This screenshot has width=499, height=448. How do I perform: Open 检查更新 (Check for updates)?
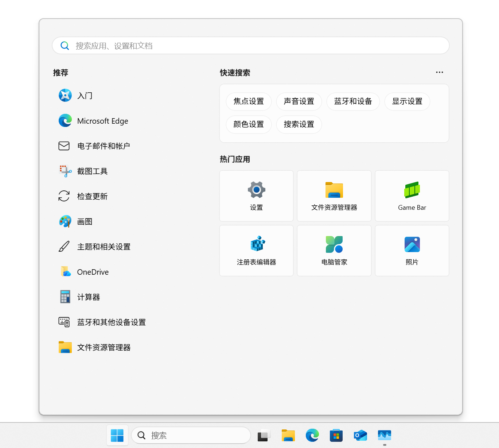tap(92, 196)
